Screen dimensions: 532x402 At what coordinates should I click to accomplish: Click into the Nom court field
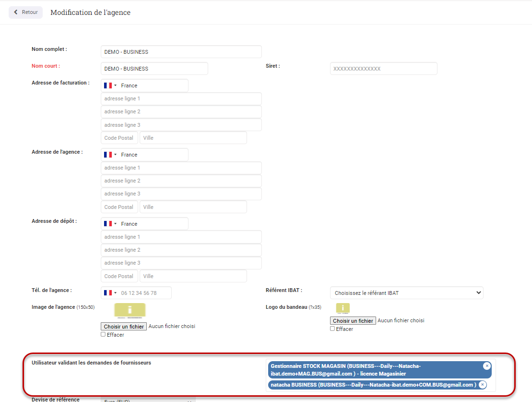154,69
